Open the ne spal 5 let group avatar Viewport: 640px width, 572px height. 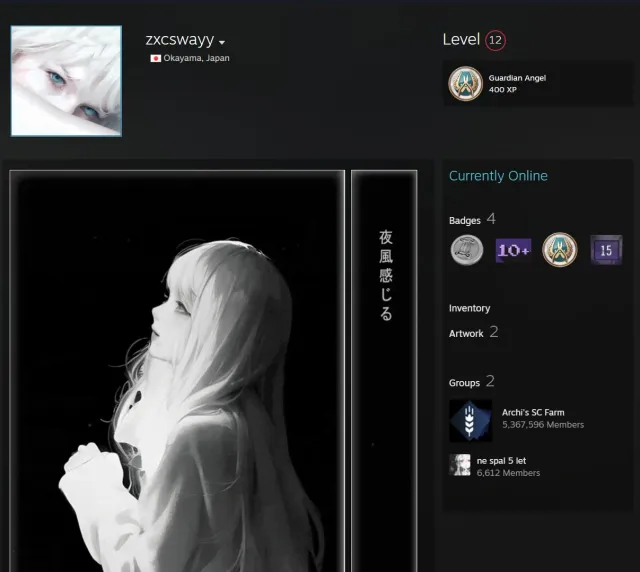pyautogui.click(x=460, y=465)
